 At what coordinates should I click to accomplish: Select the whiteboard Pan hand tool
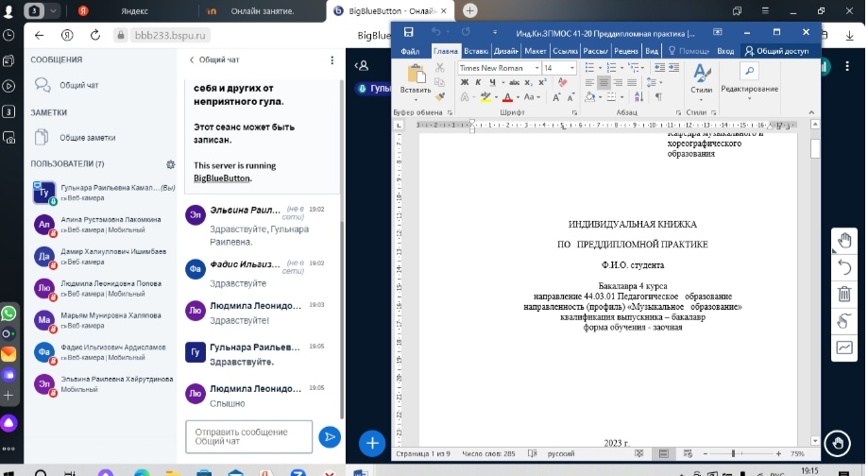point(844,241)
